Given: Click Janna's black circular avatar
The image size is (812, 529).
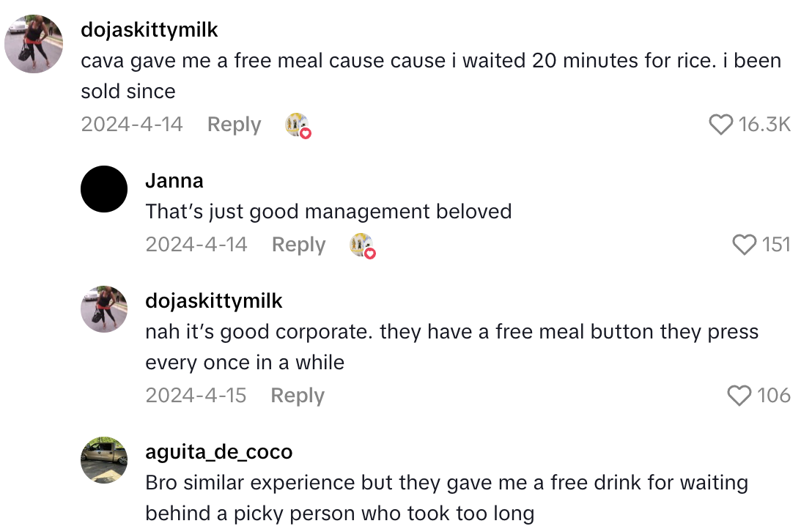Looking at the screenshot, I should click(x=104, y=189).
